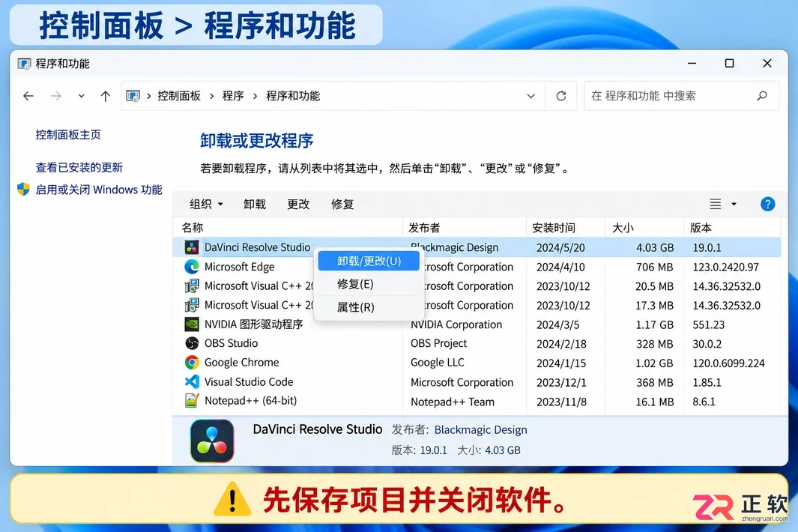Open 控制面板主页 link
798x532 pixels.
[x=68, y=135]
